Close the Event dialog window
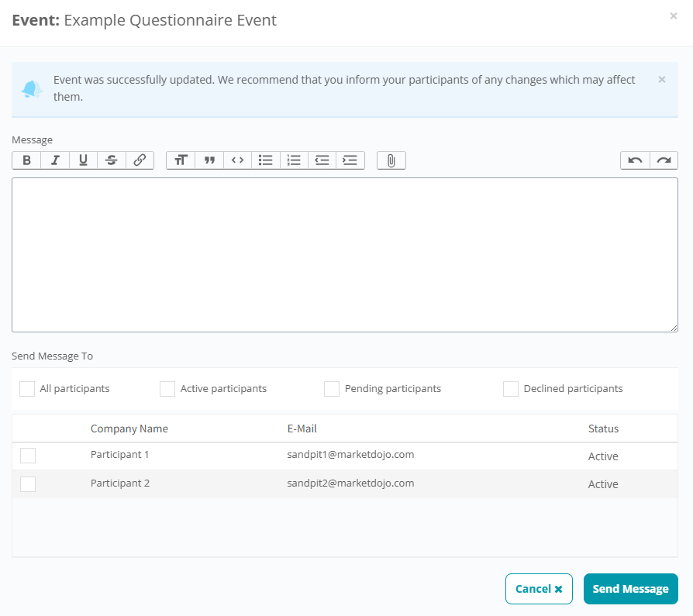This screenshot has width=693, height=616. tap(673, 16)
